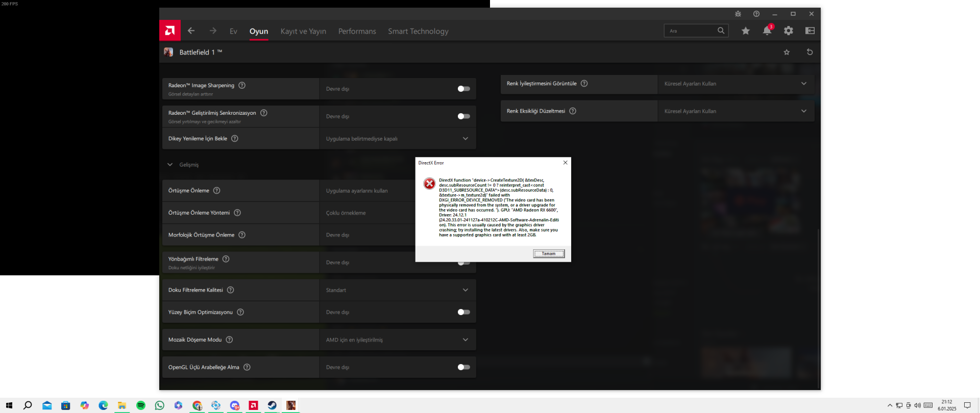Image resolution: width=980 pixels, height=413 pixels.
Task: Show help for OpenGL Üçlü Arabelleğe Alma
Action: point(247,367)
